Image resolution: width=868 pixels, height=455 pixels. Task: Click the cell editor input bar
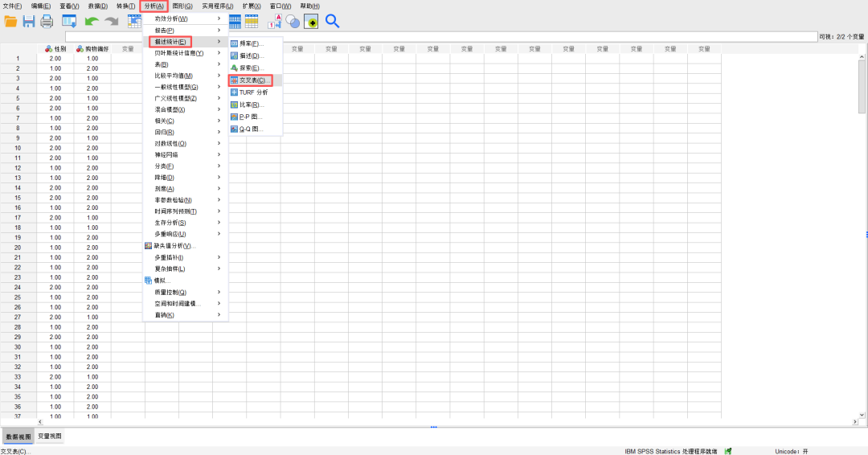(x=441, y=36)
